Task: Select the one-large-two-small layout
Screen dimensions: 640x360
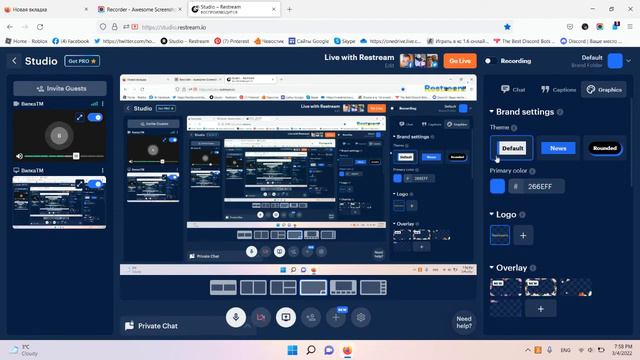Action: [283, 288]
